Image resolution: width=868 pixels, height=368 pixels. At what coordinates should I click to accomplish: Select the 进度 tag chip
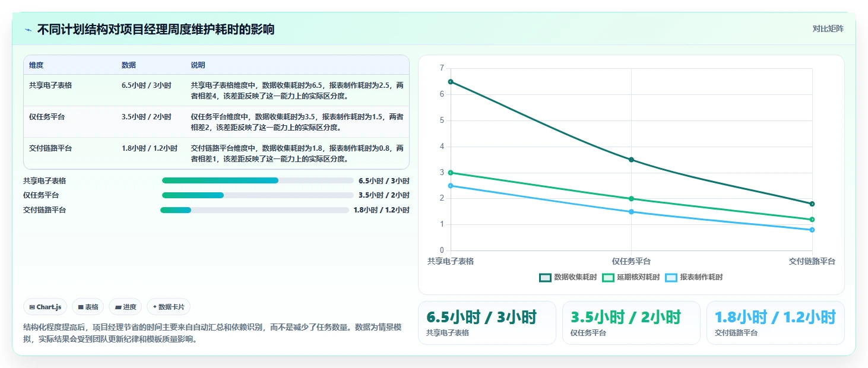click(x=125, y=307)
